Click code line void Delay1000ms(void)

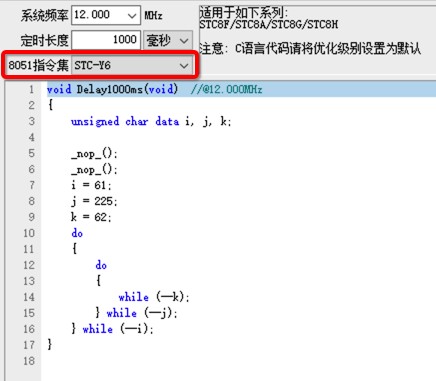(112, 89)
